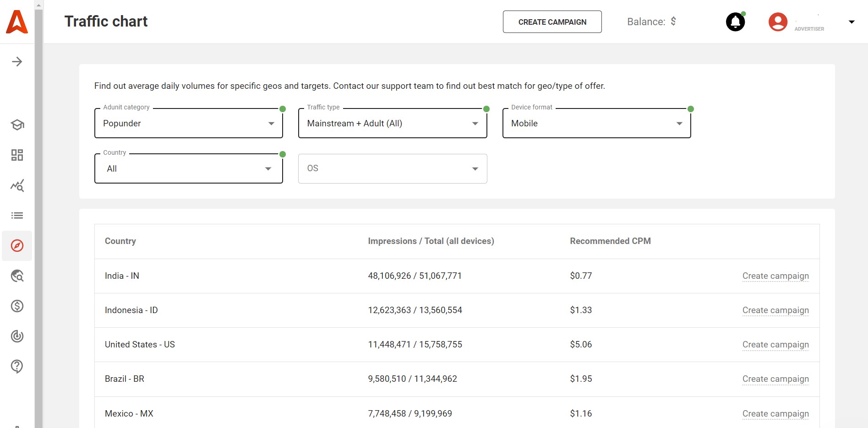Open the OS dropdown

(393, 168)
